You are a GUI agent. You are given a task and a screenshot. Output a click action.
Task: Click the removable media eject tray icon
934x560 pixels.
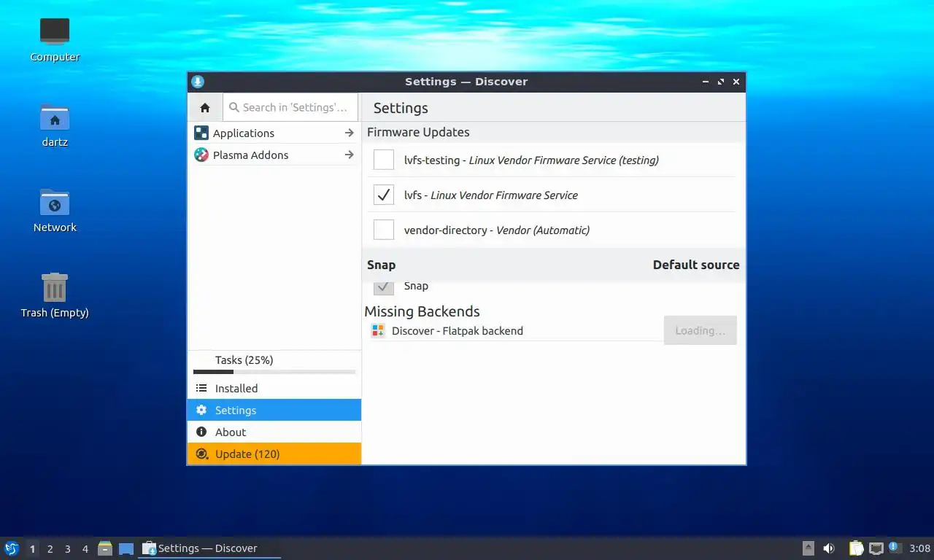808,548
